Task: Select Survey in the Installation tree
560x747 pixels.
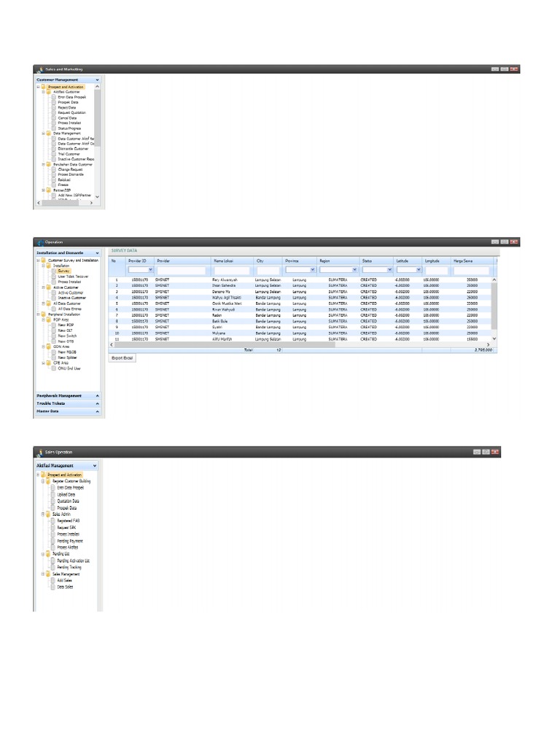Action: pyautogui.click(x=63, y=271)
